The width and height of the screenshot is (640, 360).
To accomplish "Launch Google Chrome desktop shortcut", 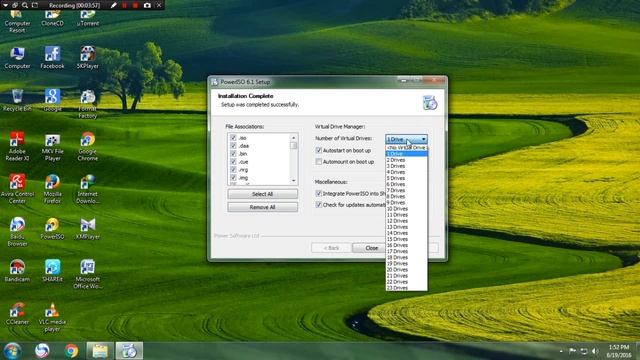I will (88, 146).
